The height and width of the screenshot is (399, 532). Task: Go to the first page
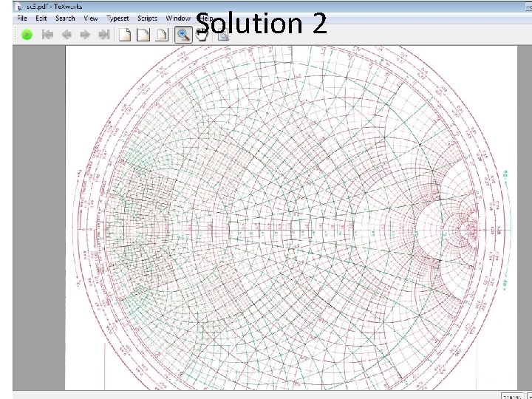(x=47, y=35)
